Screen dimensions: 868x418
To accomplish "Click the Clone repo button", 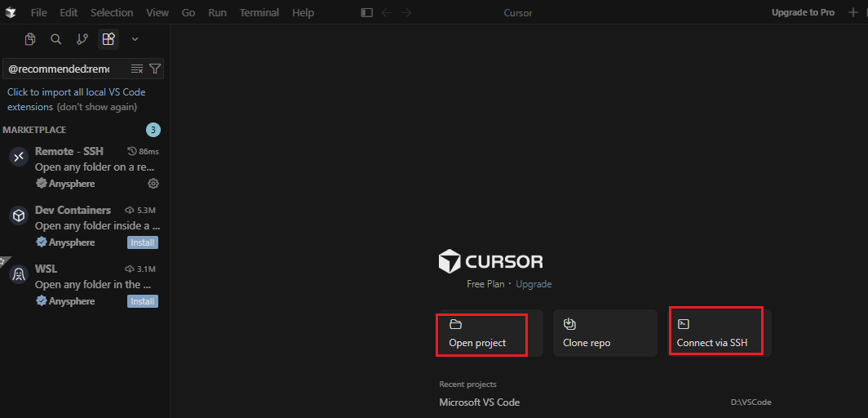I will click(x=604, y=333).
